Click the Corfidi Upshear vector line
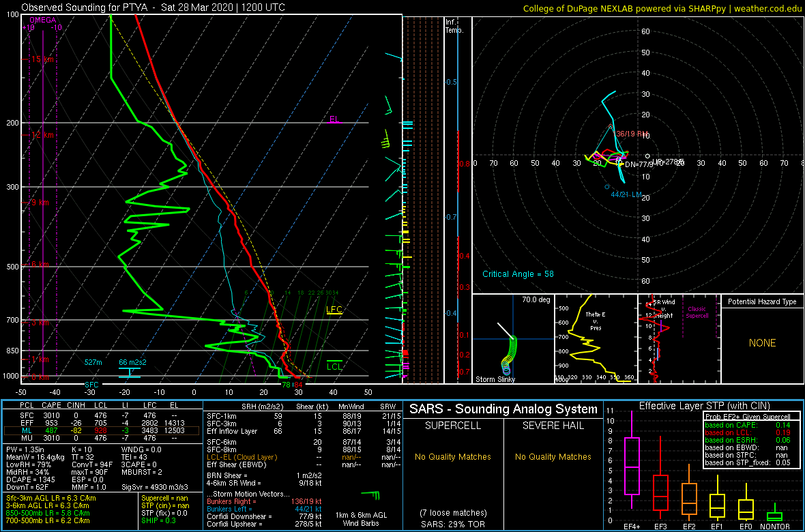The width and height of the screenshot is (805, 532). coord(264,524)
